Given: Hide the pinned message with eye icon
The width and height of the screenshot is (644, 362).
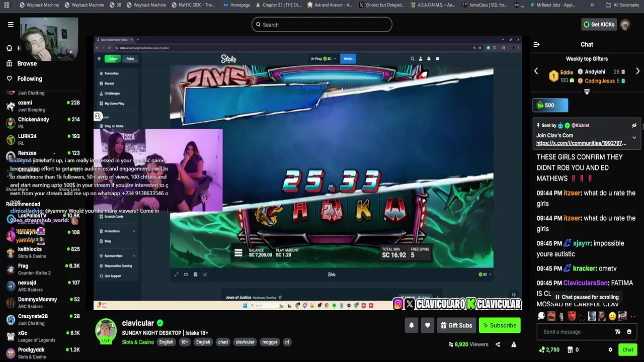Looking at the screenshot, I should [x=634, y=126].
